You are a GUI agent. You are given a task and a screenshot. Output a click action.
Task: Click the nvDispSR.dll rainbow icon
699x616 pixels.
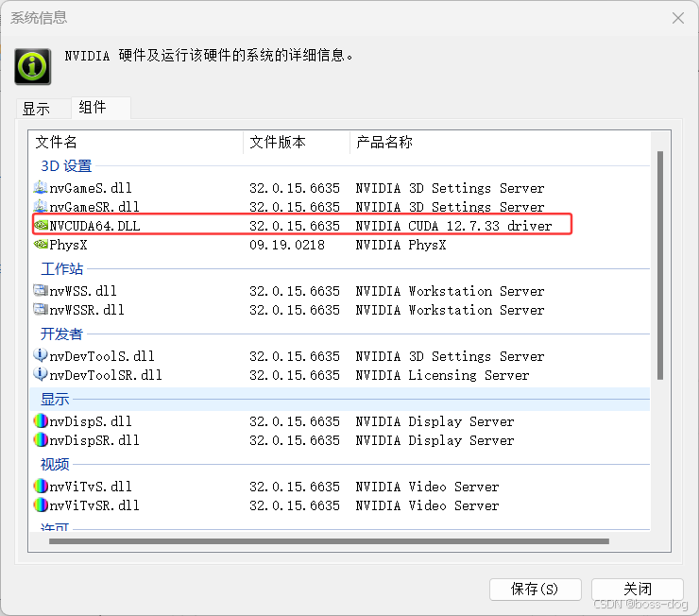tap(41, 440)
